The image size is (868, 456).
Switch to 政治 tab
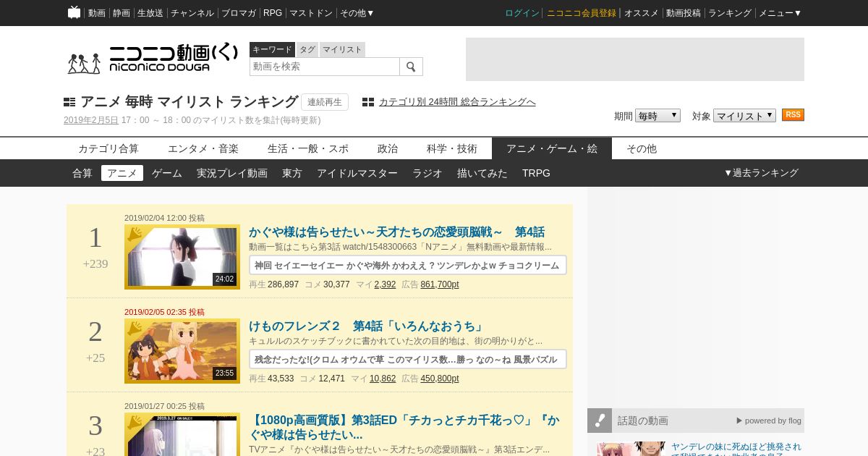388,148
